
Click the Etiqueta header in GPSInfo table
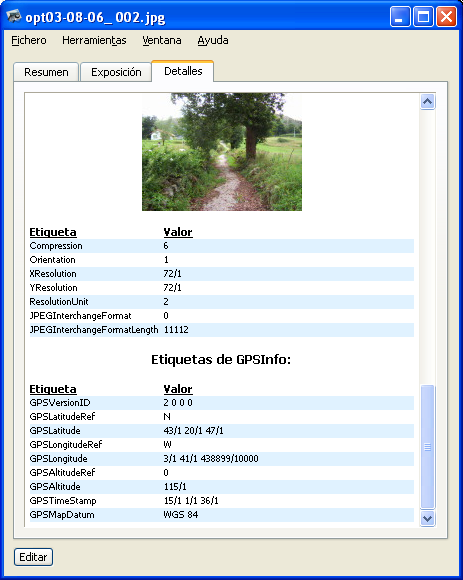53,389
